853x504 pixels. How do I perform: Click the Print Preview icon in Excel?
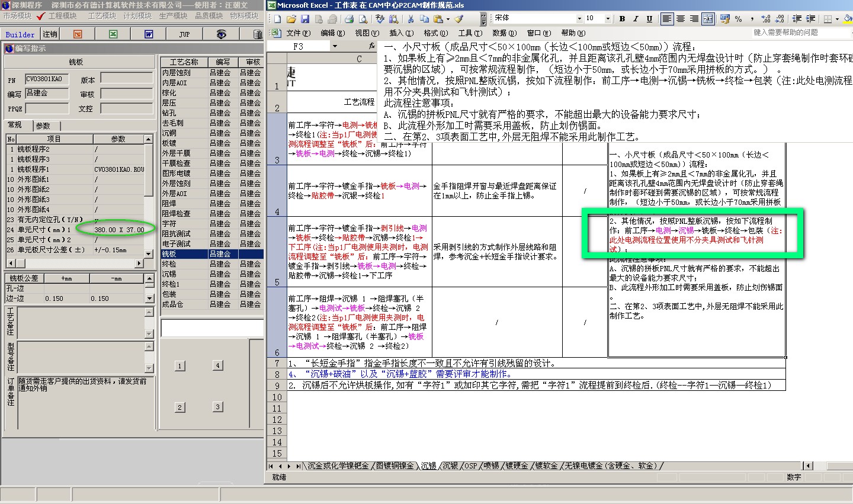(363, 19)
